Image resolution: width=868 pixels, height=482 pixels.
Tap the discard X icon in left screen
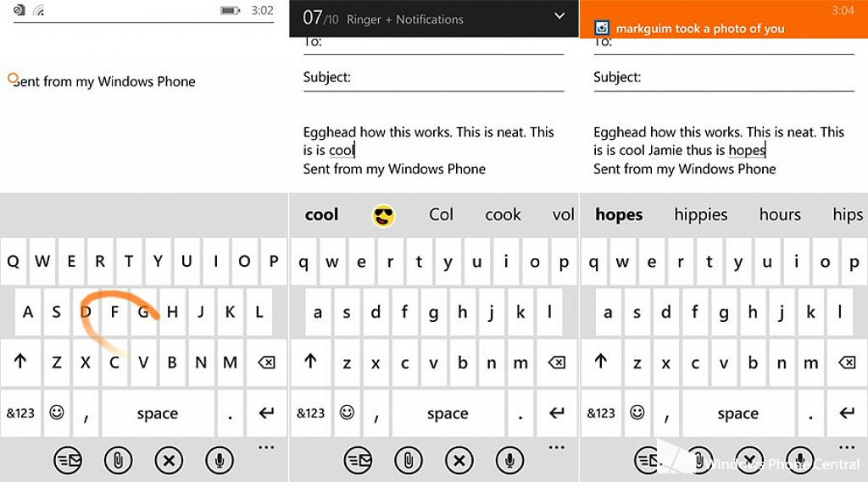pos(169,461)
